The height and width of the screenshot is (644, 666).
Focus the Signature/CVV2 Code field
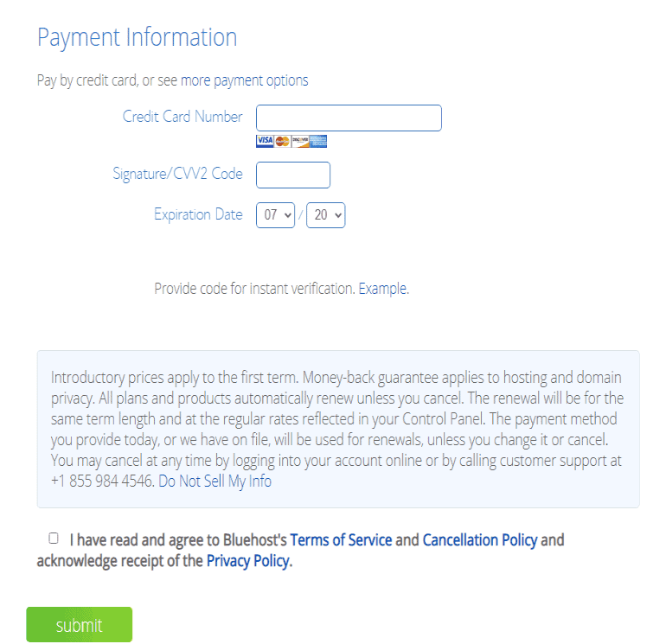point(293,175)
